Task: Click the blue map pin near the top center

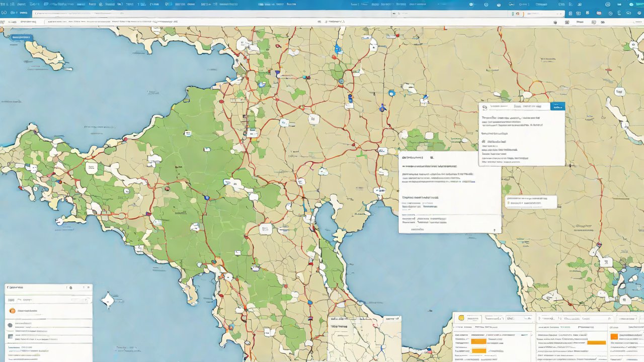Action: point(338,49)
